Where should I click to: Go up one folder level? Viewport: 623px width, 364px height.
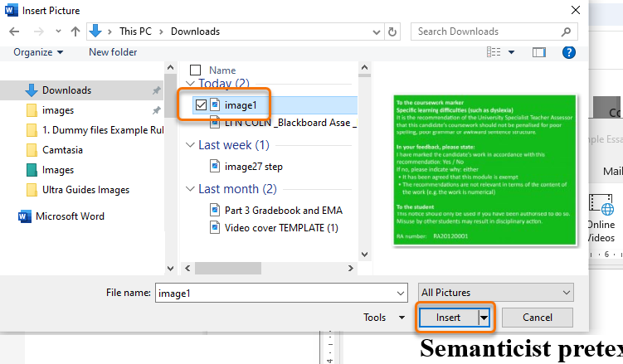tap(75, 32)
